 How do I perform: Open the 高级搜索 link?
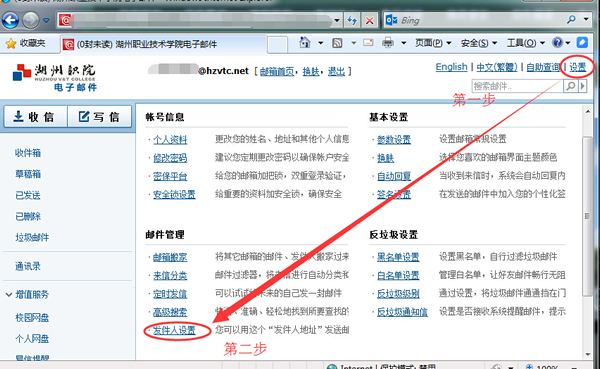point(170,312)
